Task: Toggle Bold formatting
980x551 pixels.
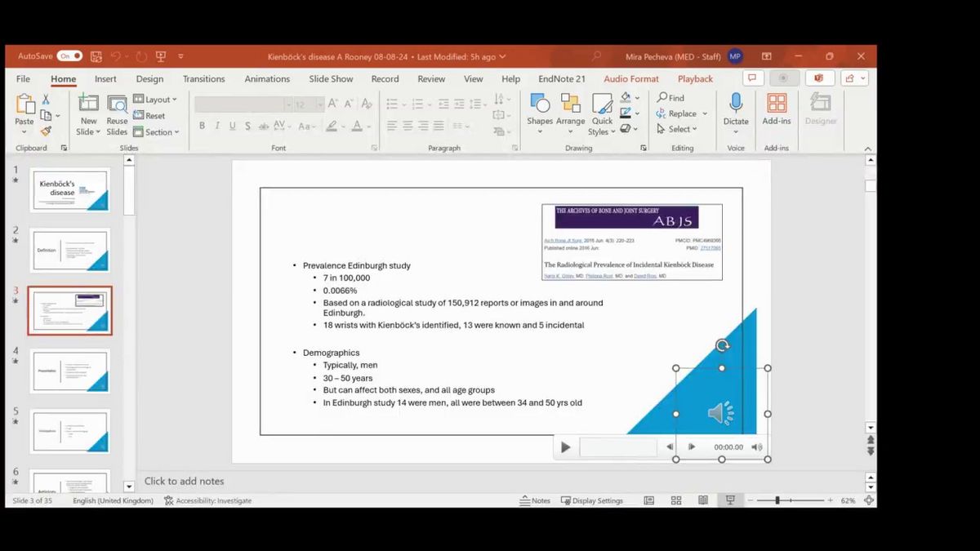Action: 202,126
